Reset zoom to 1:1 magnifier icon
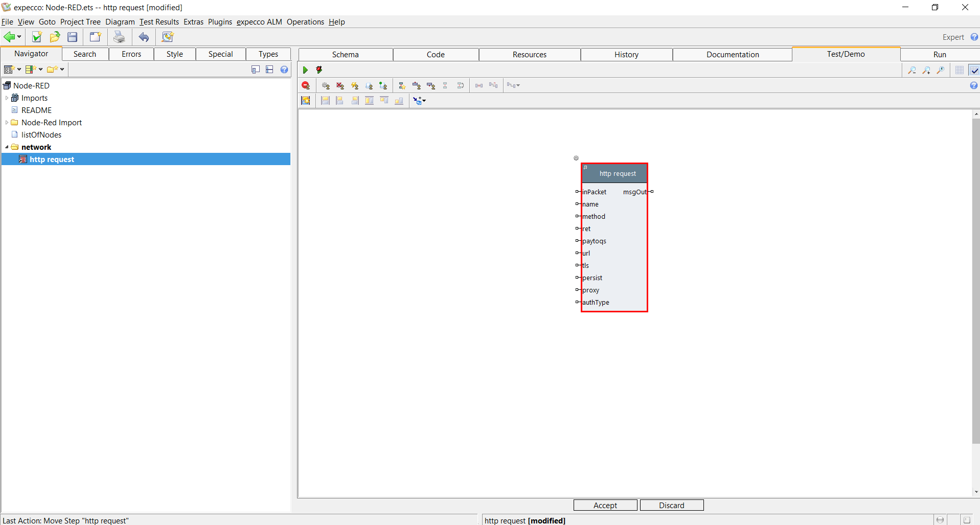The image size is (980, 525). tap(940, 70)
